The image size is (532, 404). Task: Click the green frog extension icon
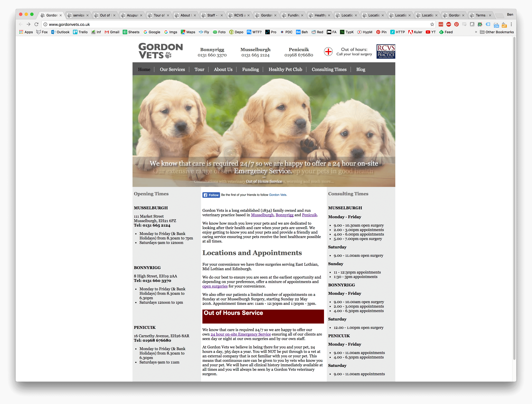point(480,24)
